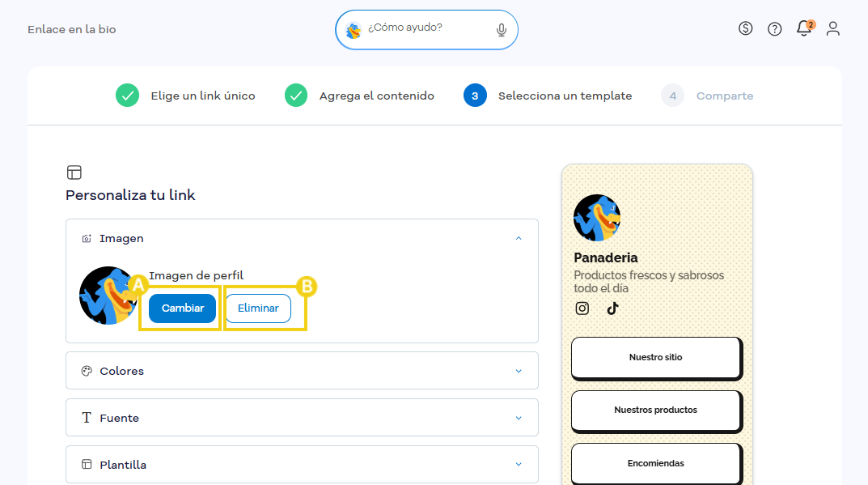Click TikTok icon in preview
868x485 pixels.
click(x=612, y=308)
